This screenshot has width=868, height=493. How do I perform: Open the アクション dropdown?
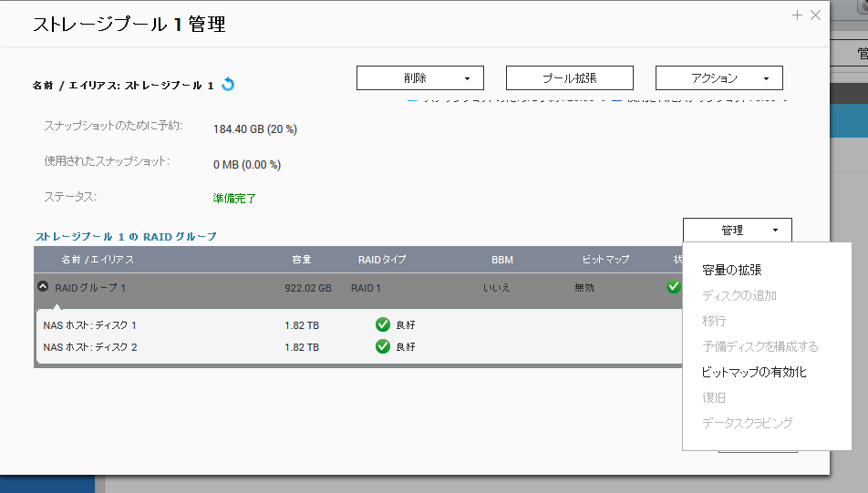[719, 78]
